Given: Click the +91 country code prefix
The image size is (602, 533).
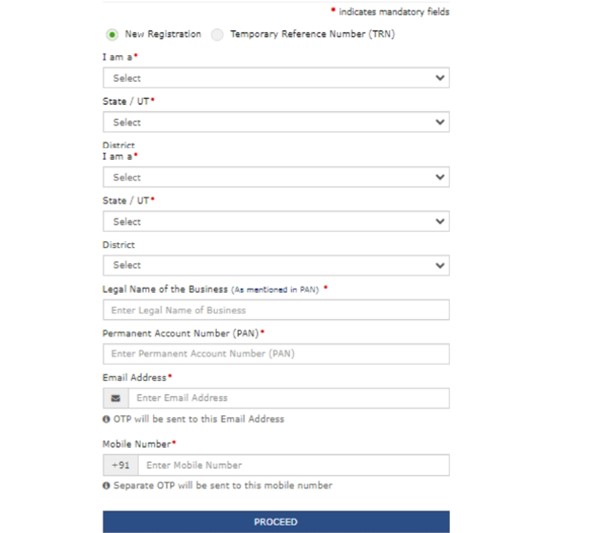Looking at the screenshot, I should 118,465.
